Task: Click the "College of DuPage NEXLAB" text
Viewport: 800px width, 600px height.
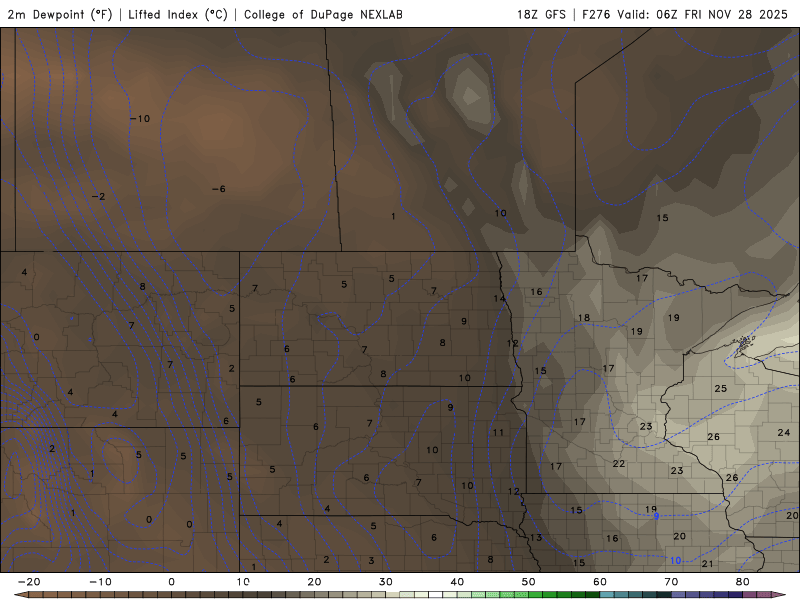Action: (323, 14)
